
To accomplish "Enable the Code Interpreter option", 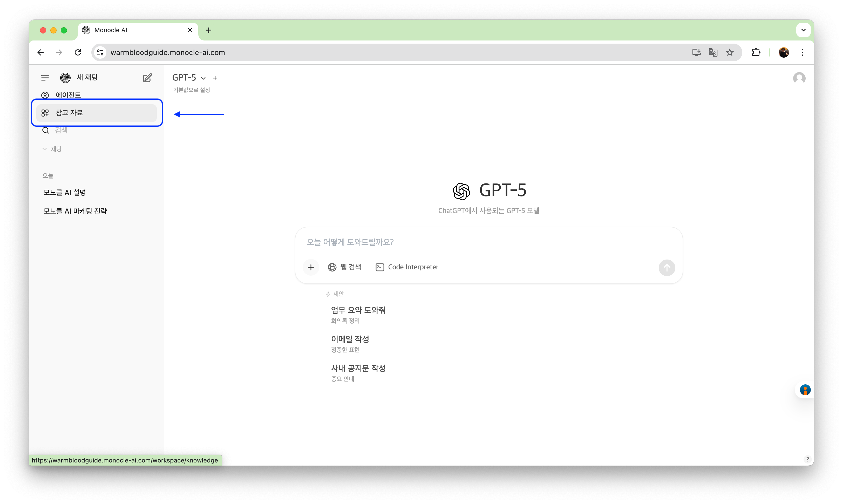I will [407, 267].
